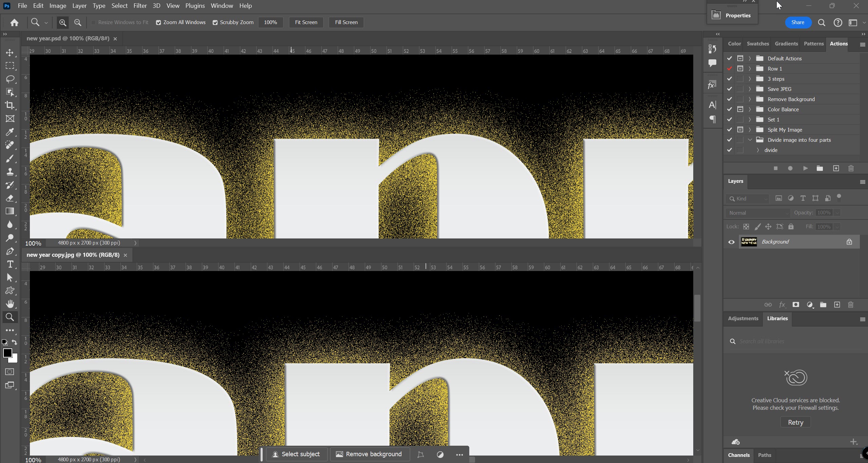Uncheck the Save JPEG action
This screenshot has height=463, width=868.
(729, 89)
